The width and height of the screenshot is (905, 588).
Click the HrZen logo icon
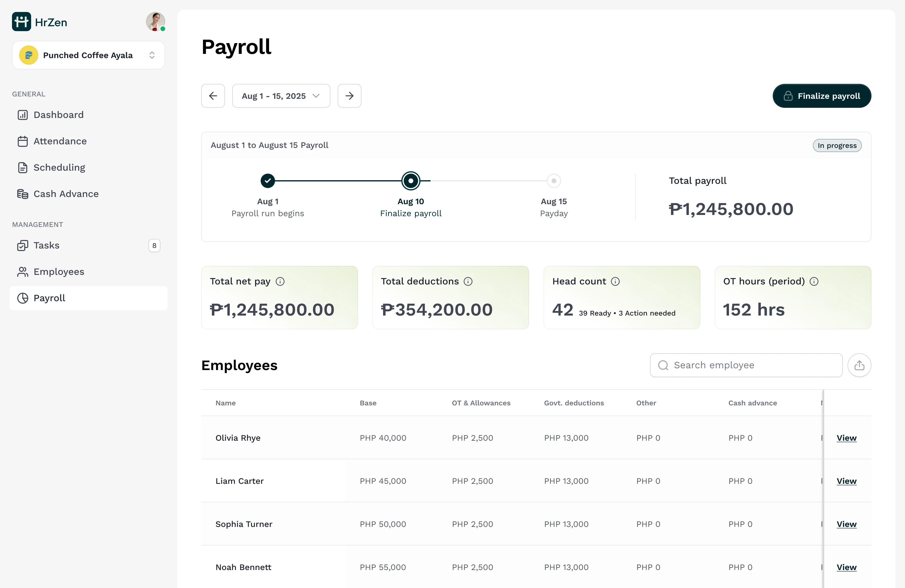tap(21, 22)
